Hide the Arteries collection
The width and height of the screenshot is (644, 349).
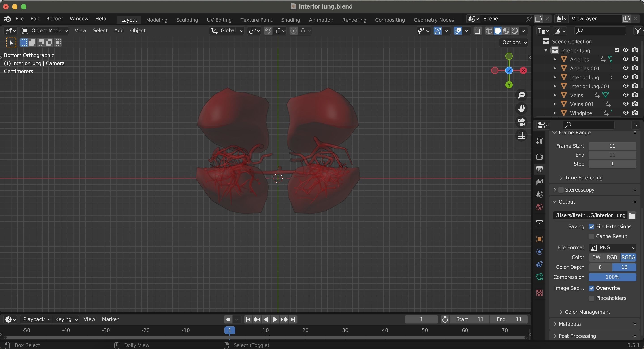625,59
